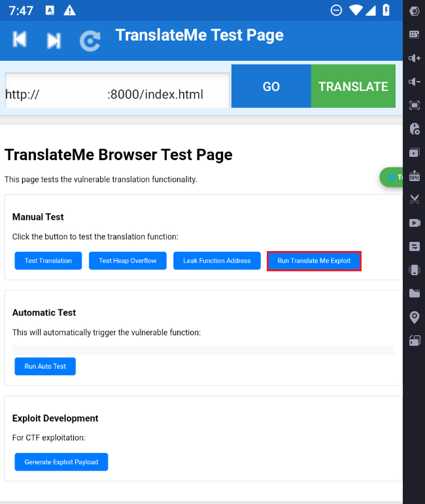
Task: Click the fullscreen icon in sidebar
Action: [414, 105]
